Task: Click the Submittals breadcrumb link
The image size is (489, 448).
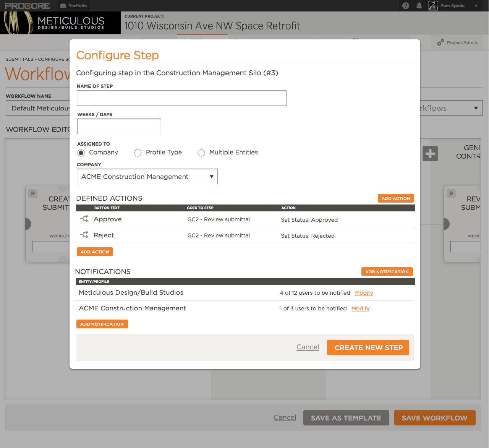Action: point(19,59)
